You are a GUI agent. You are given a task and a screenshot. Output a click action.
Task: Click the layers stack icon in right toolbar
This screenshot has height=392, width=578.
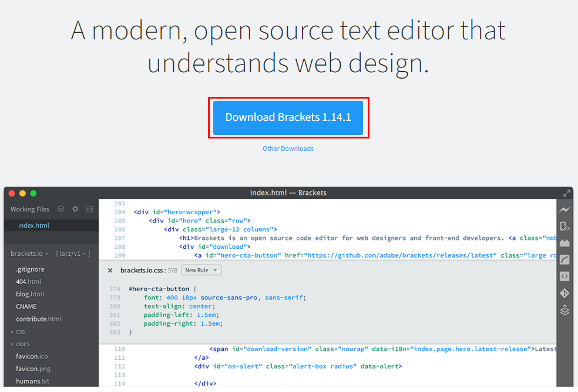[564, 310]
